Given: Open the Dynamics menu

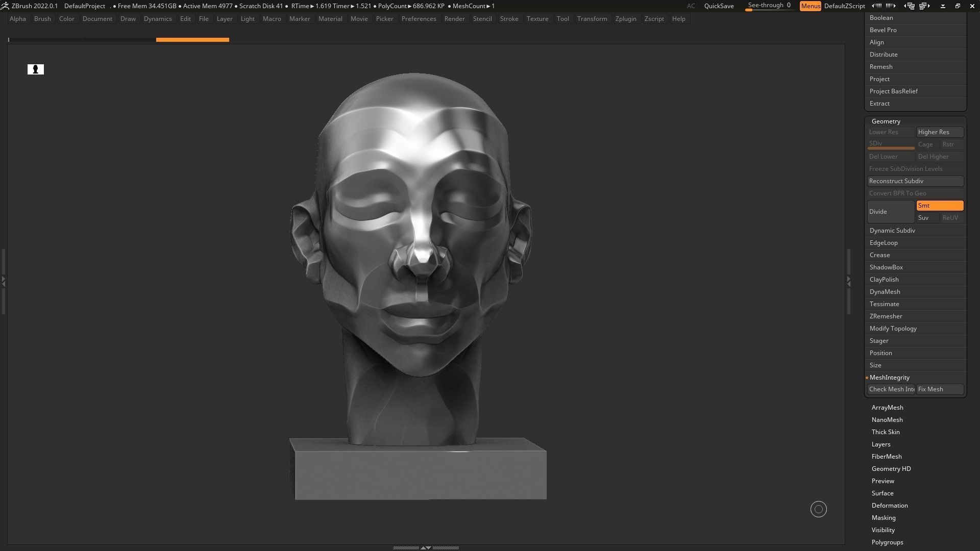Looking at the screenshot, I should point(158,19).
